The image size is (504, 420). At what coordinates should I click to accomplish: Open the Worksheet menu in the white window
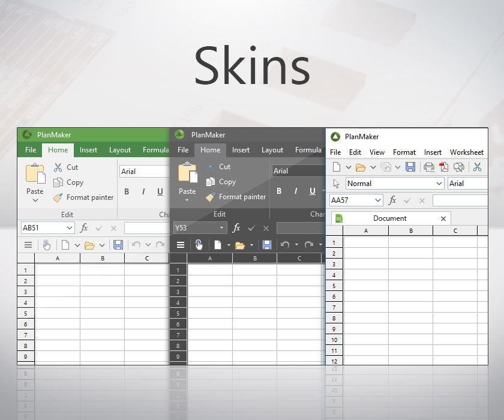(x=466, y=152)
